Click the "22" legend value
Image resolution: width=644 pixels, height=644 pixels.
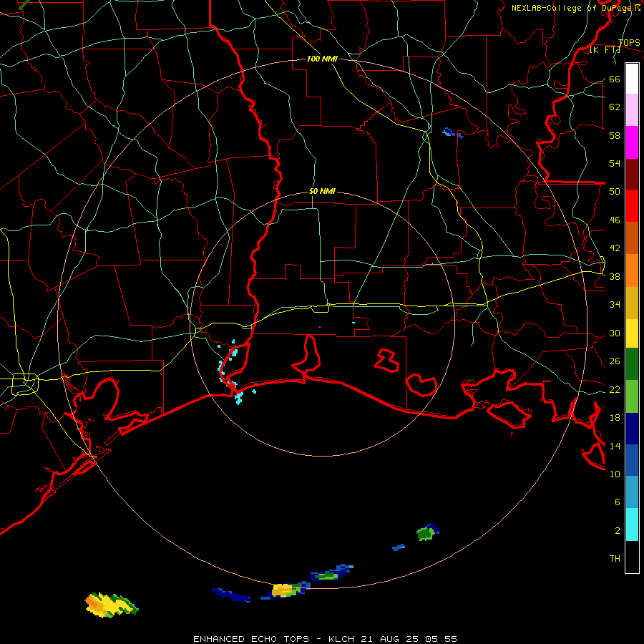(x=615, y=389)
